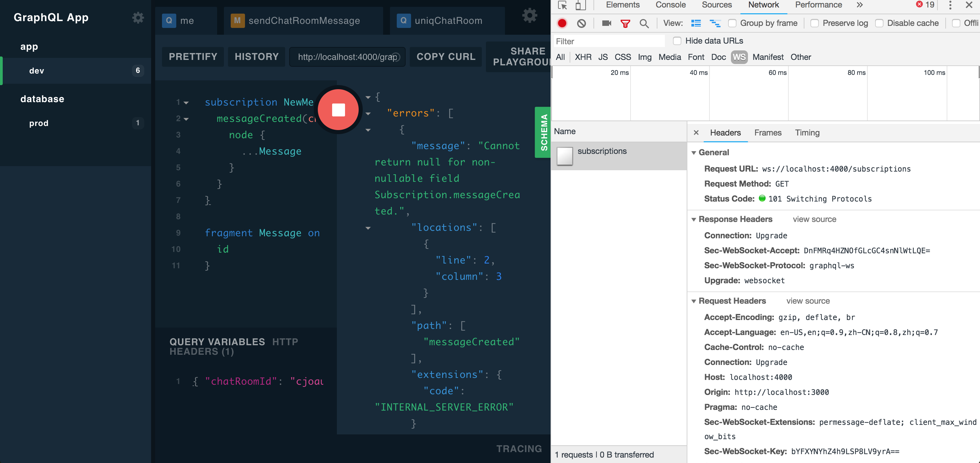Open the sendChatRoomMessage tab
The width and height of the screenshot is (980, 463).
click(x=303, y=20)
